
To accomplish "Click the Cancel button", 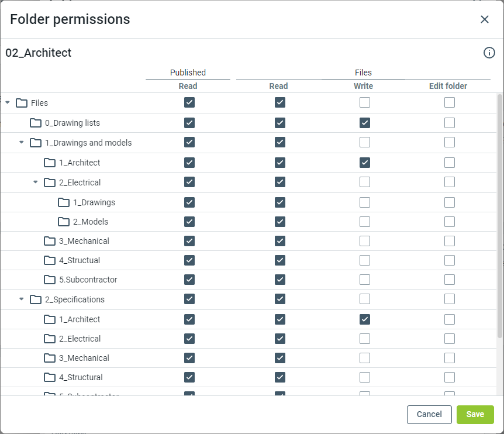I will 429,414.
